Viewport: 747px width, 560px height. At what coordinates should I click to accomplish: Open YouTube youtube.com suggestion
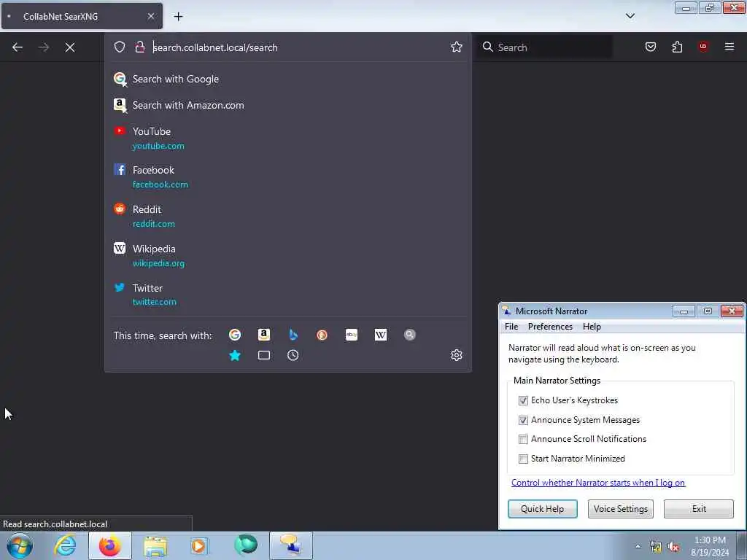[x=287, y=138]
